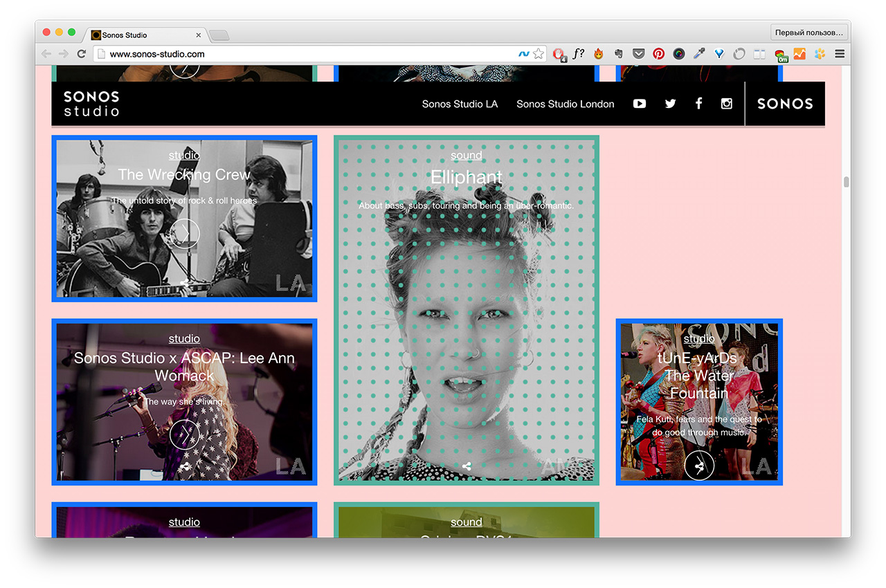Open the Instagram icon in the header
This screenshot has width=886, height=588.
pos(727,104)
